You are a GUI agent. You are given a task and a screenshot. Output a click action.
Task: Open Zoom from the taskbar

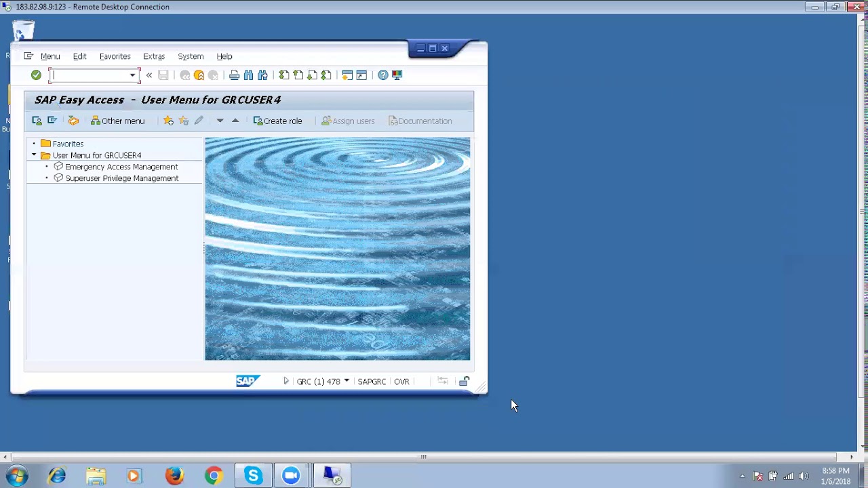(x=292, y=476)
